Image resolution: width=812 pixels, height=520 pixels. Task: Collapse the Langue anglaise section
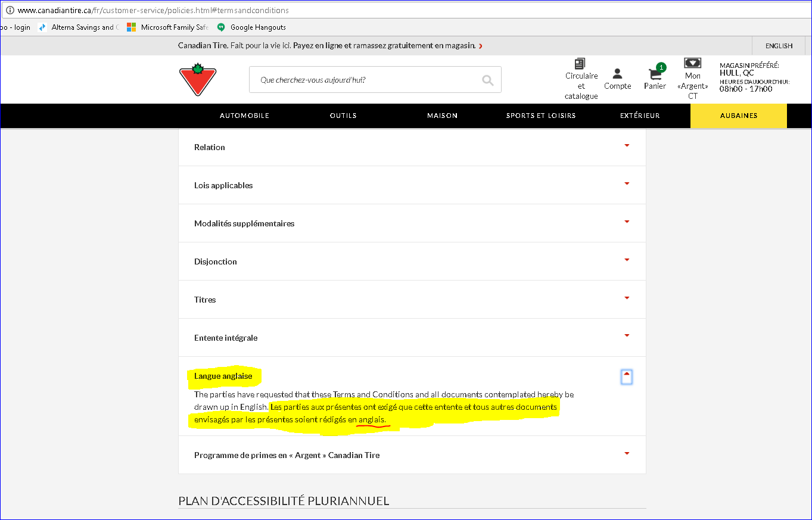pos(626,376)
